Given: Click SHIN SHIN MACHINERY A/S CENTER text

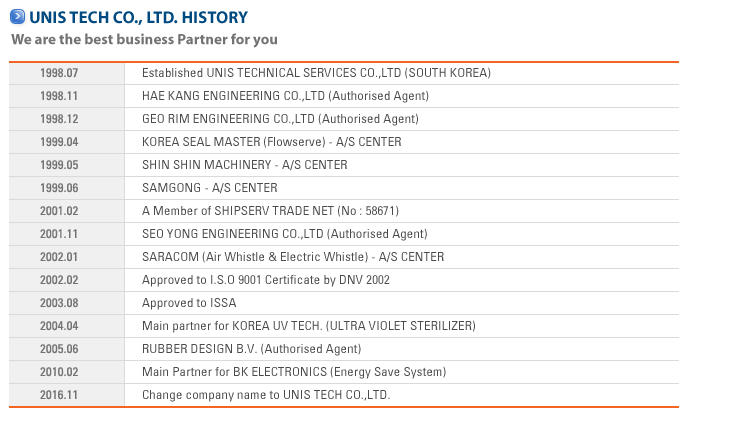Looking at the screenshot, I should point(245,165).
